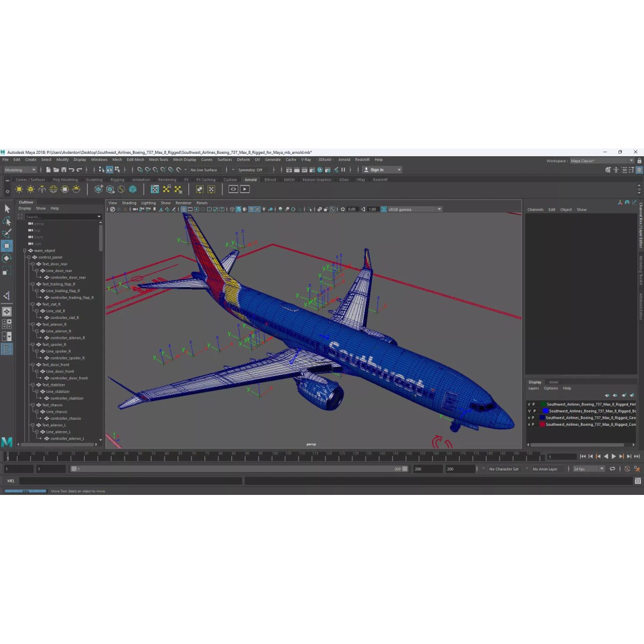
Task: Click pause IPR render icon on status line
Action: click(343, 169)
